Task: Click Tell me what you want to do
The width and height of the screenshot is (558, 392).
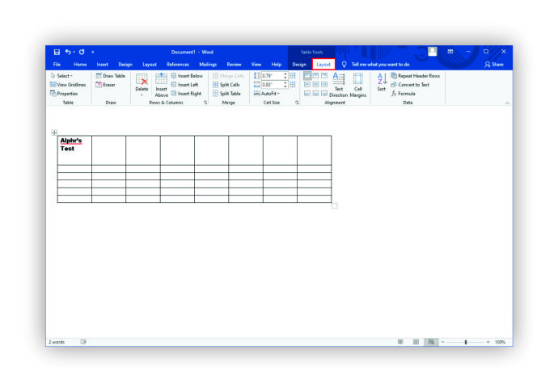Action: click(380, 65)
